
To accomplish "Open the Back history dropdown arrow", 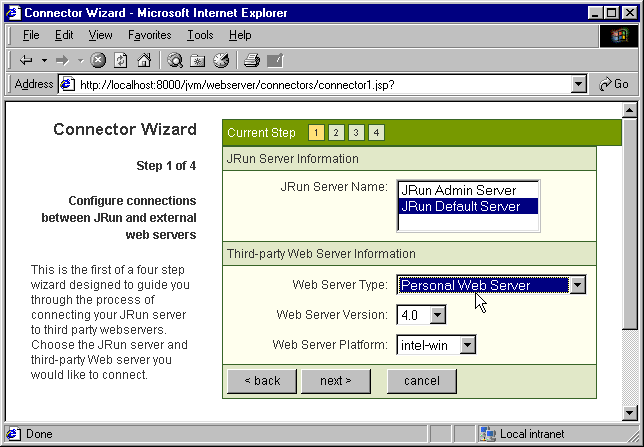I will (44, 61).
